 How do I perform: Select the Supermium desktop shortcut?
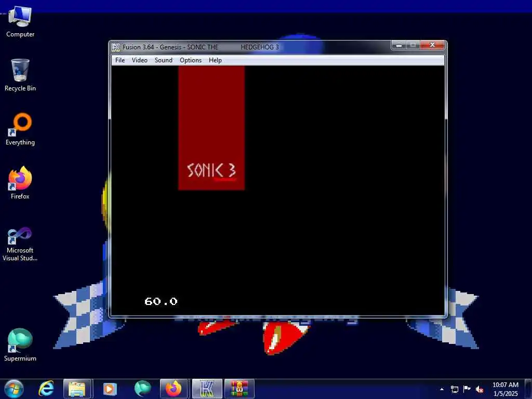[20, 345]
